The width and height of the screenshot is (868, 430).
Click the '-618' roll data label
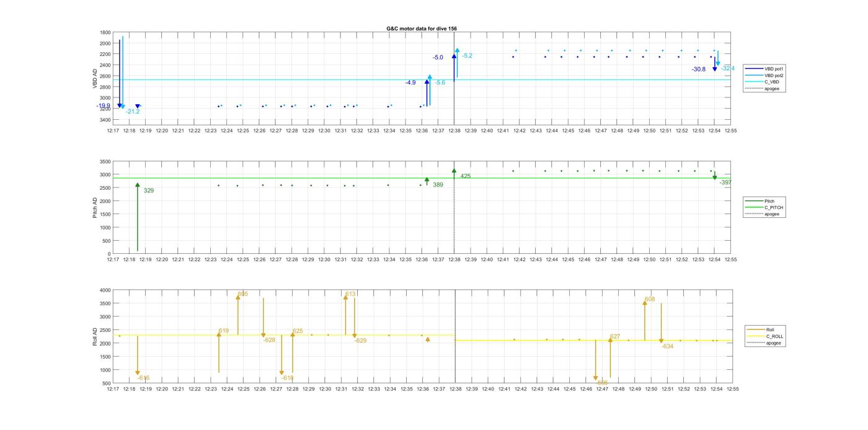point(287,378)
